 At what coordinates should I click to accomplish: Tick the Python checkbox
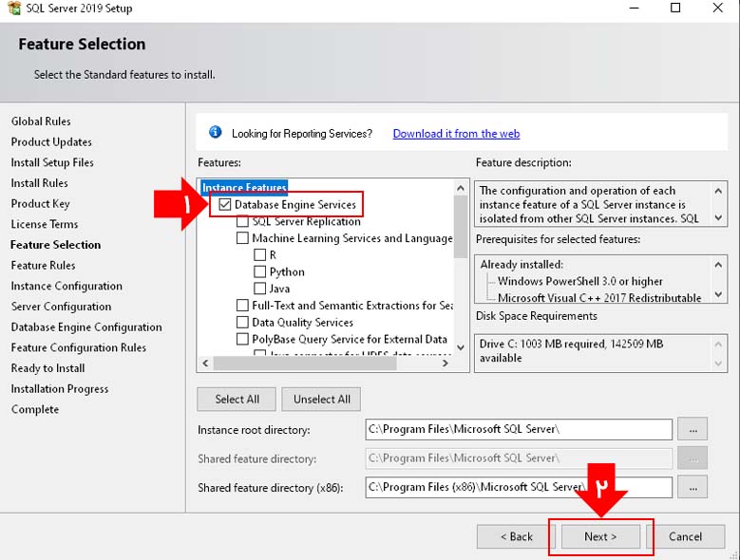(259, 272)
